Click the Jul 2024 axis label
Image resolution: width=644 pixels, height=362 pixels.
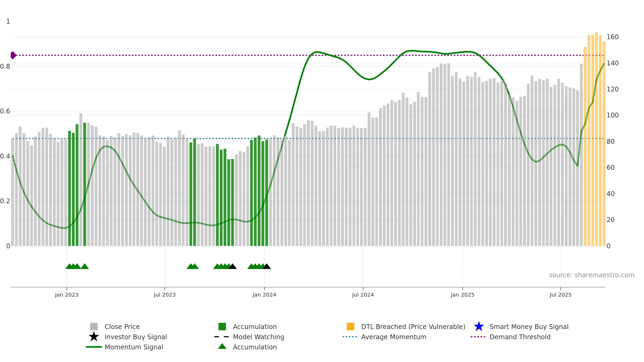pyautogui.click(x=363, y=295)
